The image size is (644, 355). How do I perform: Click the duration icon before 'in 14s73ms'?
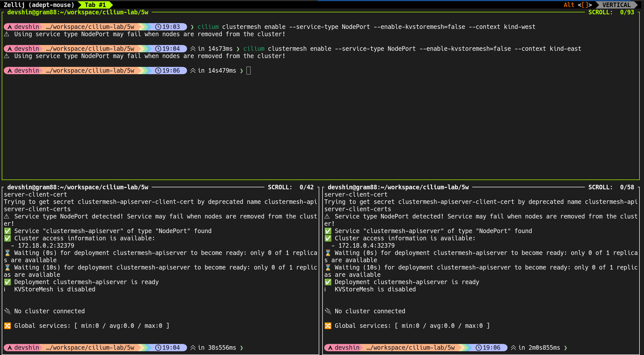[x=193, y=49]
